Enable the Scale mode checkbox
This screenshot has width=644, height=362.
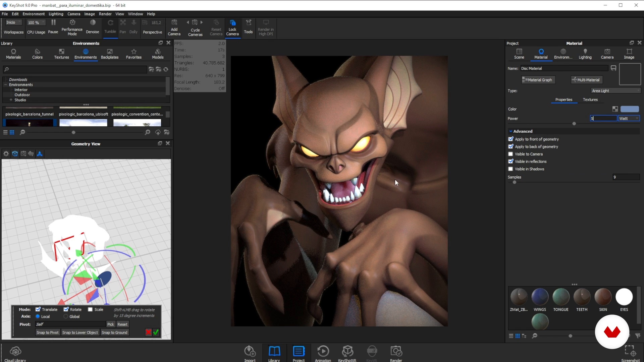[90, 309]
